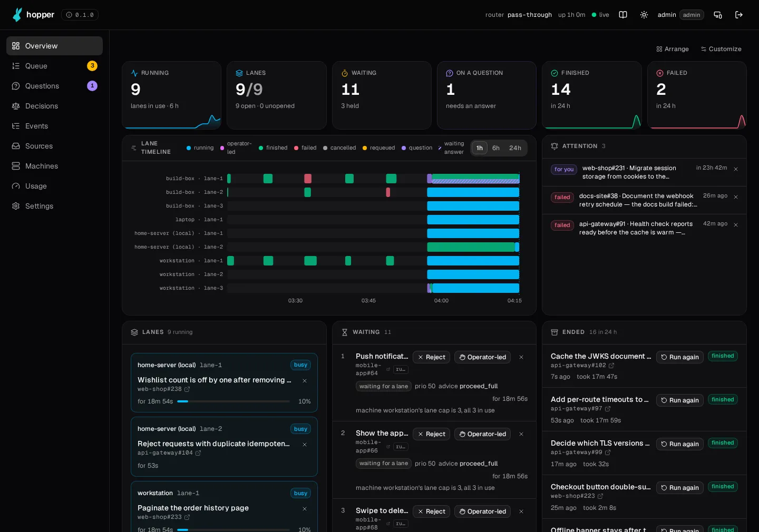Select the 6h timeline range

[x=496, y=148]
